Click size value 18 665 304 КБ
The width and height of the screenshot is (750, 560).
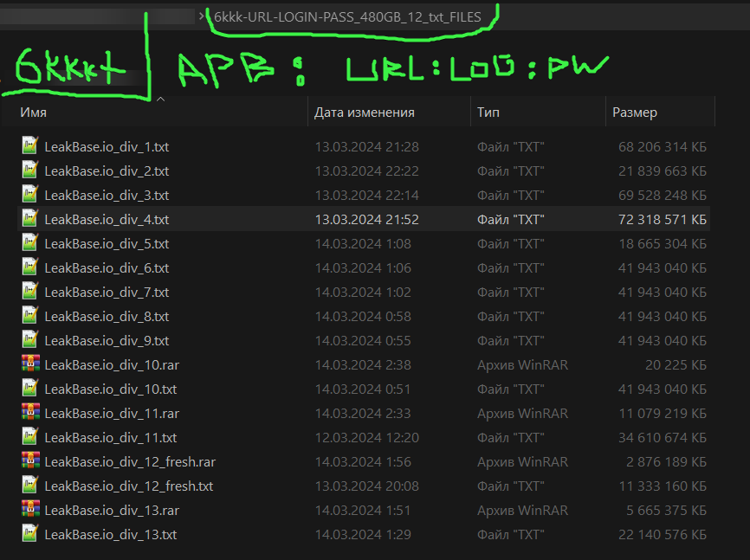tap(662, 244)
